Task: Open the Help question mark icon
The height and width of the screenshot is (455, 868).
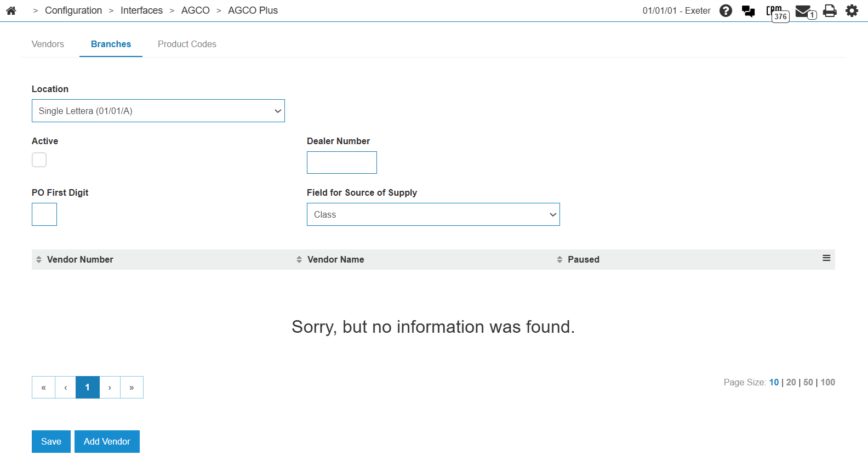Action: pos(726,10)
